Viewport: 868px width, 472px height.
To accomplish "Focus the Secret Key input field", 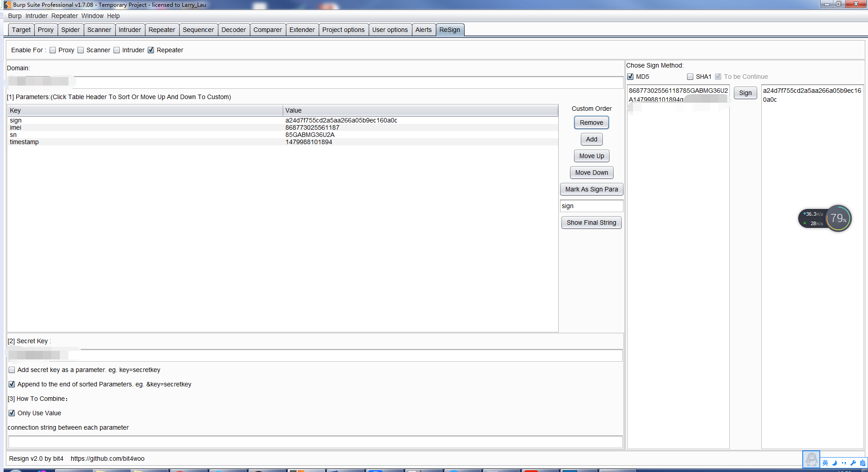I will coord(315,355).
